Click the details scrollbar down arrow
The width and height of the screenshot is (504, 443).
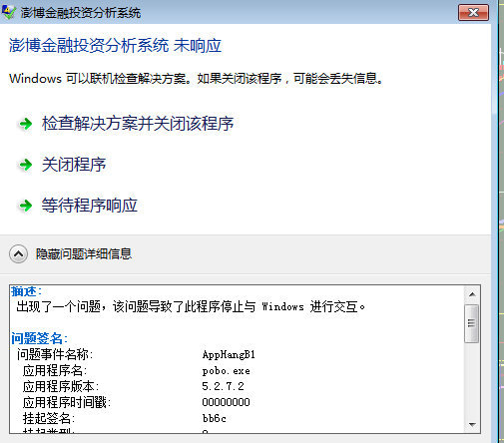coord(472,424)
